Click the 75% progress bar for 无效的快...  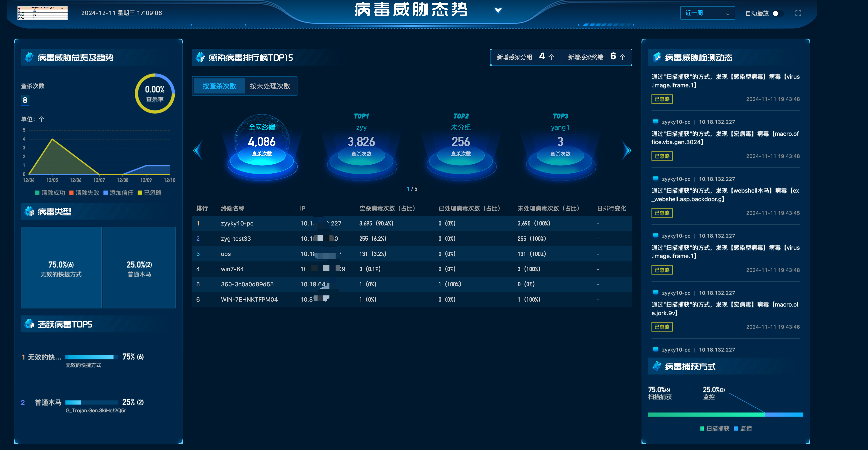tap(91, 357)
